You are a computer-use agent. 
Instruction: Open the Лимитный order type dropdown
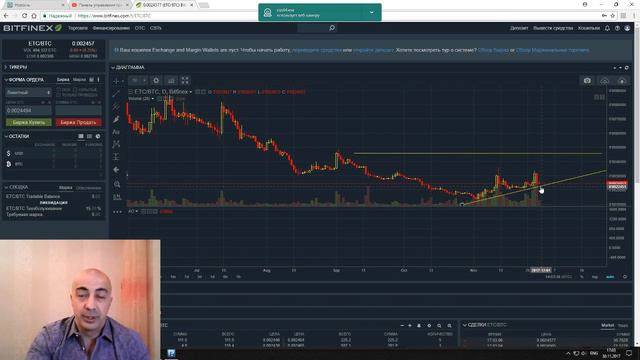click(x=28, y=93)
